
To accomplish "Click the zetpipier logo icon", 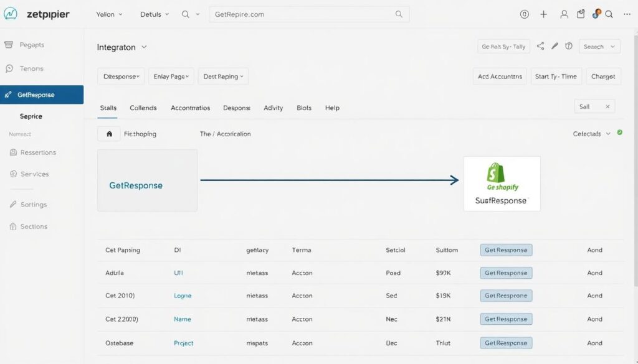I will tap(11, 14).
